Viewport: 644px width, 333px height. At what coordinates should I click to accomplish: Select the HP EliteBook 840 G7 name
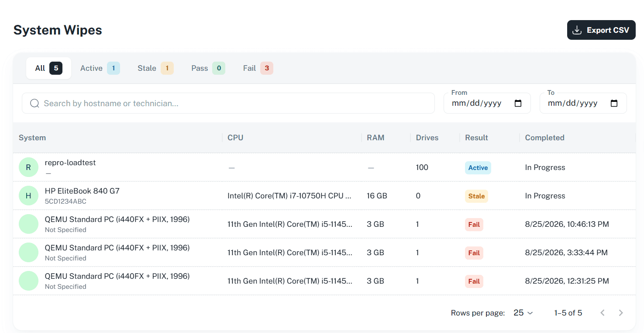coord(82,191)
